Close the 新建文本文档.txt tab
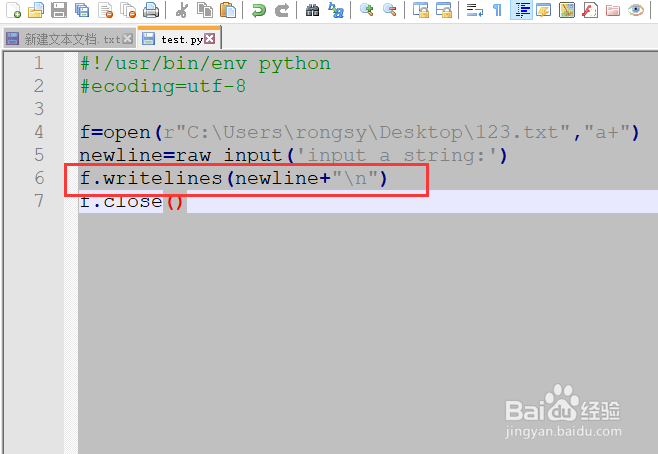Screen dimensions: 658x454 coord(128,39)
